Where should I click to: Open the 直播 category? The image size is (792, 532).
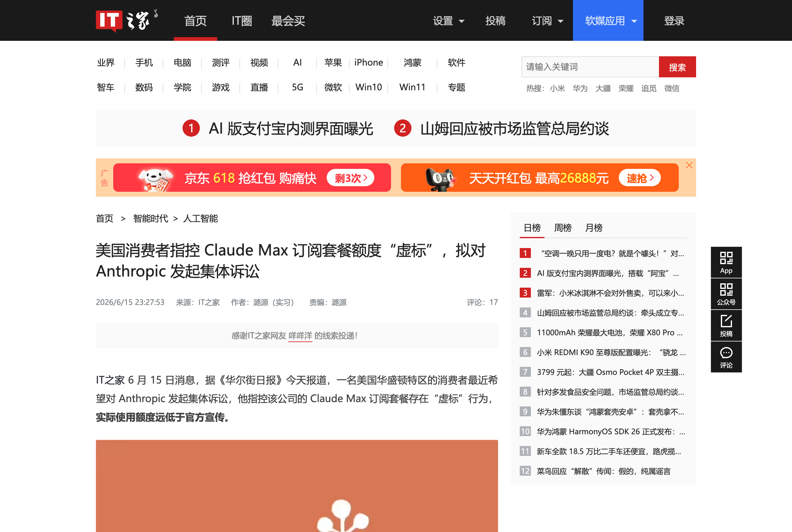coord(259,88)
